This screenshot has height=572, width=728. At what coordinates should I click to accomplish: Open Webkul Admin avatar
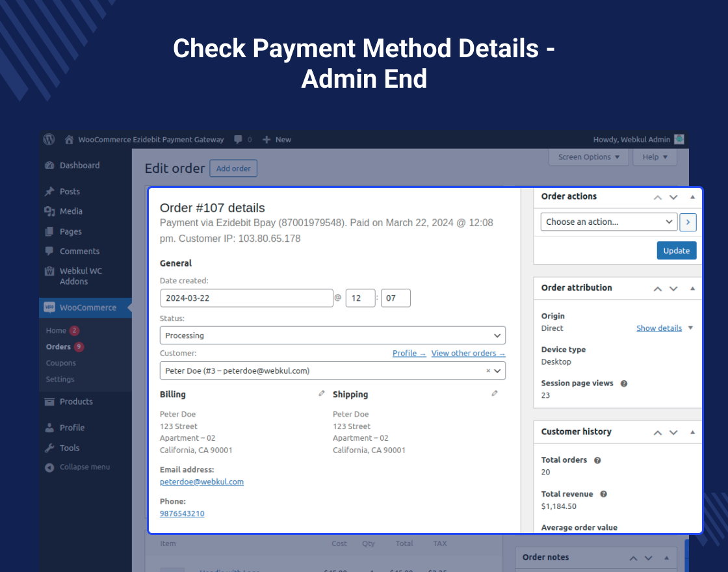679,139
